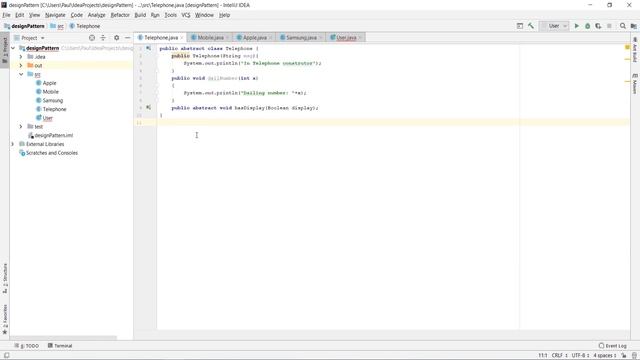Build project using the hammer icon

point(531,26)
